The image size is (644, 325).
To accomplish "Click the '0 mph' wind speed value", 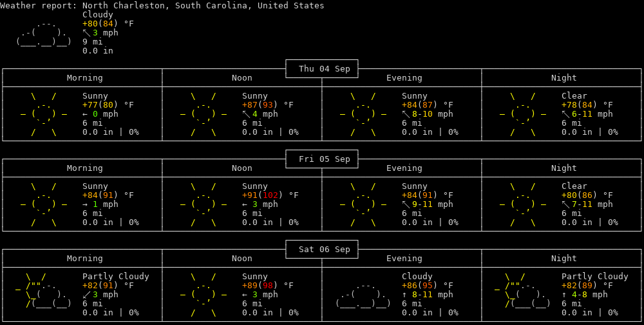I will (x=106, y=114).
